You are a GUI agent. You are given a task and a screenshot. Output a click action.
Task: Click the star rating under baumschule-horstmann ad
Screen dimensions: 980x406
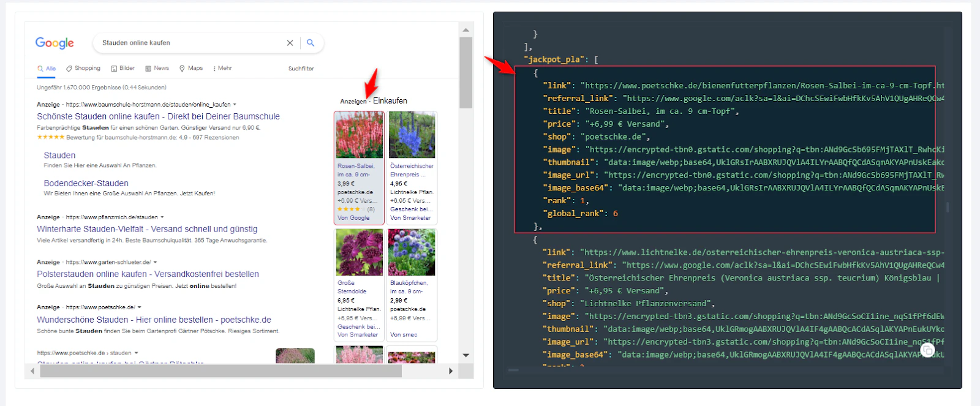(51, 137)
